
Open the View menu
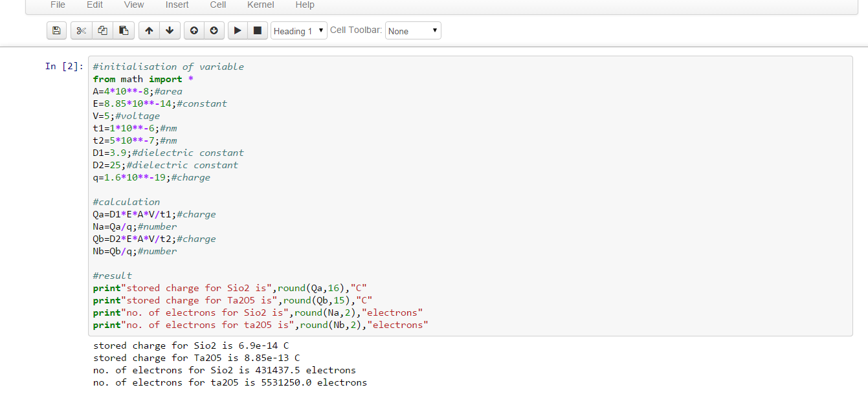pyautogui.click(x=134, y=5)
